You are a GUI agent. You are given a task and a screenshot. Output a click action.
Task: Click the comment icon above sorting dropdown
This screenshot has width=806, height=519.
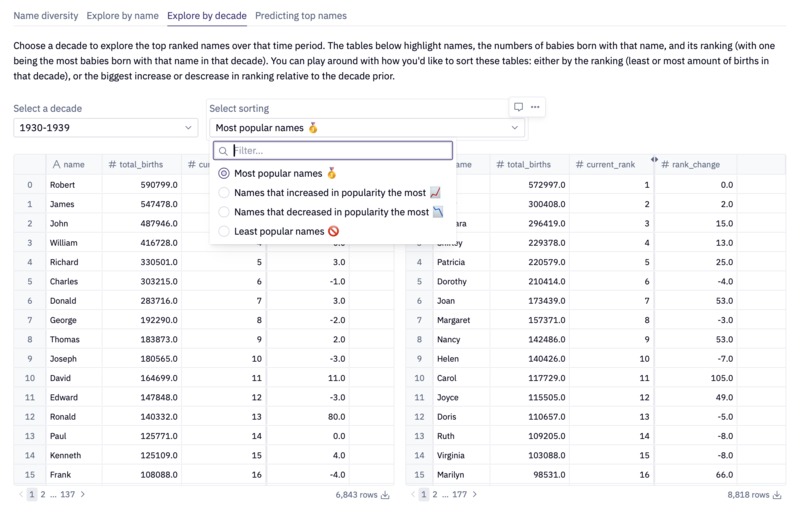[518, 107]
